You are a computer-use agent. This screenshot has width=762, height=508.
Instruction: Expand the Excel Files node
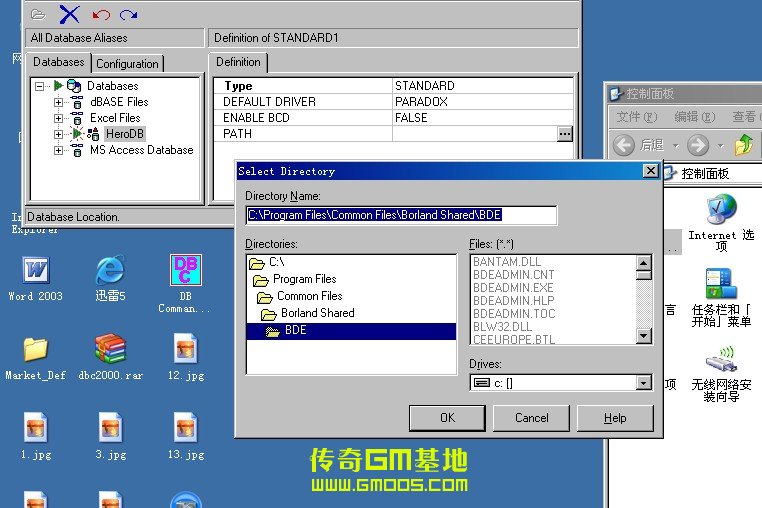58,119
